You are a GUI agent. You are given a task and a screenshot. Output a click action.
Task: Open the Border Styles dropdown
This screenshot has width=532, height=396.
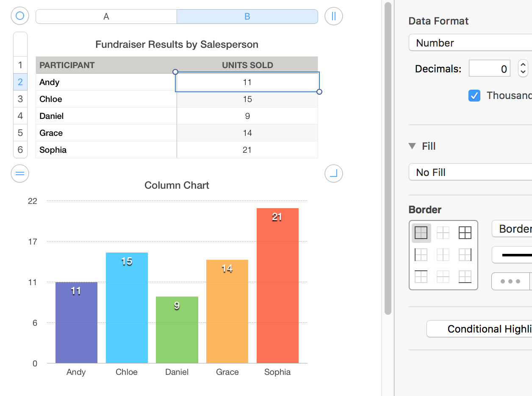pyautogui.click(x=512, y=229)
